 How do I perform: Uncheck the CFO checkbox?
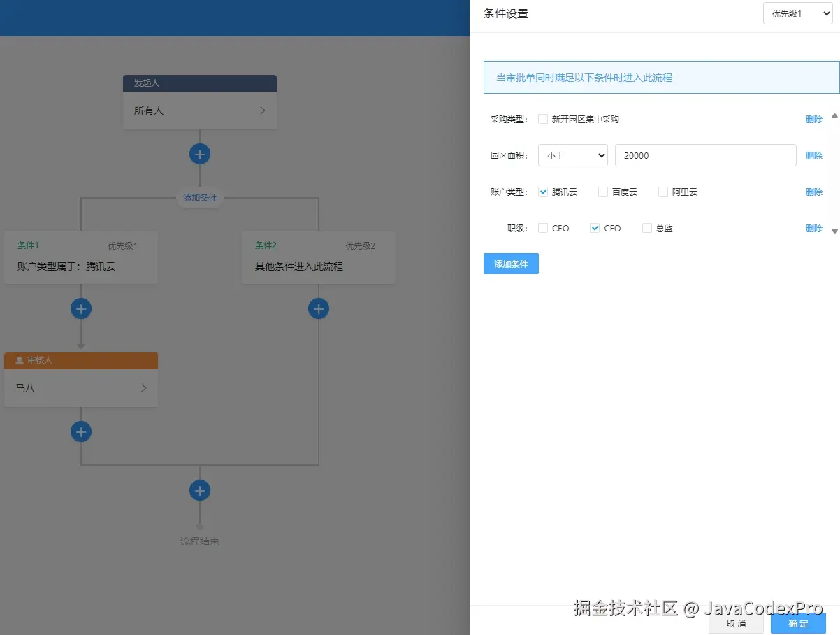595,228
